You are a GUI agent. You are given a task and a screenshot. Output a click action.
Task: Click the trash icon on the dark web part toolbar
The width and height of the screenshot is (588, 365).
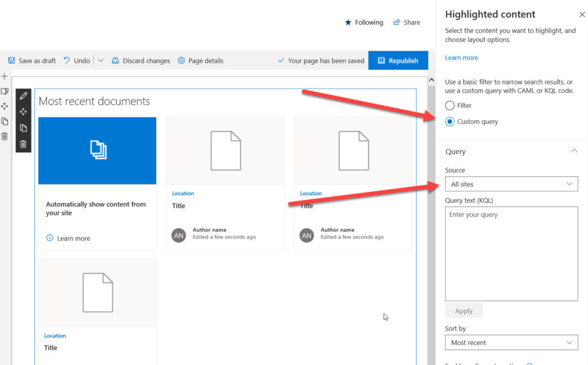click(24, 144)
